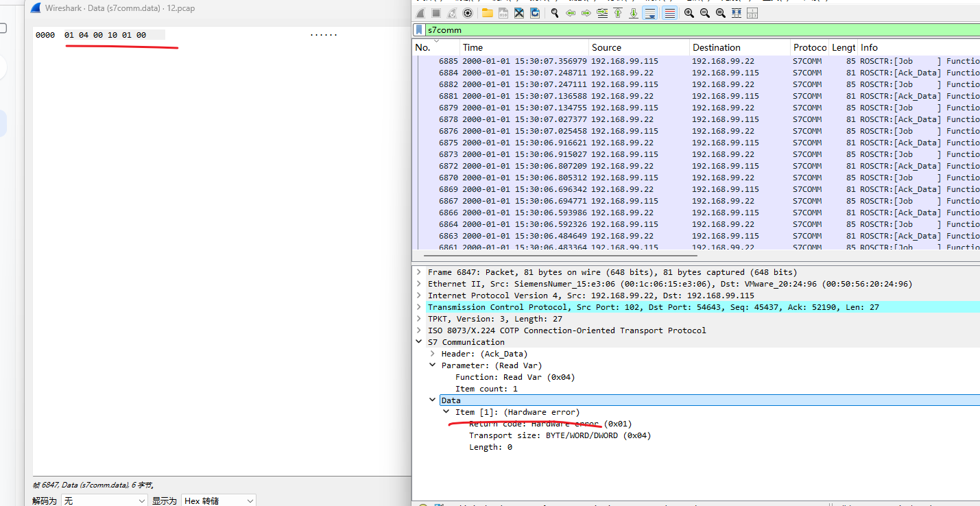Viewport: 980px width, 506px height.
Task: Start capture with the shark fin icon
Action: coord(420,13)
